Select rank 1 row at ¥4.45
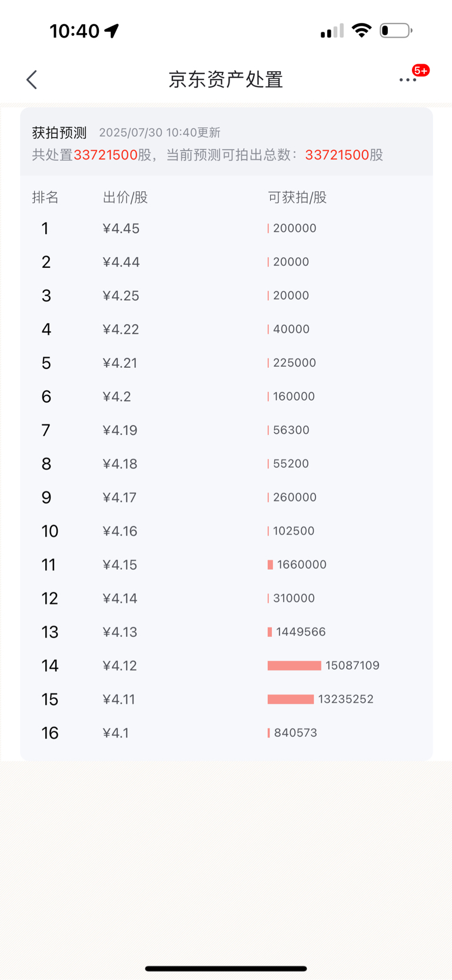 pos(226,228)
